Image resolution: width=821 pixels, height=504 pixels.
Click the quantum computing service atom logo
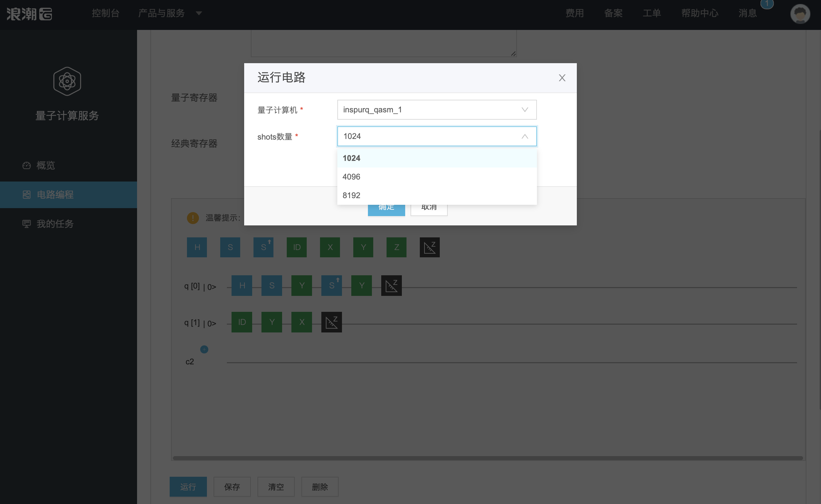(x=67, y=81)
